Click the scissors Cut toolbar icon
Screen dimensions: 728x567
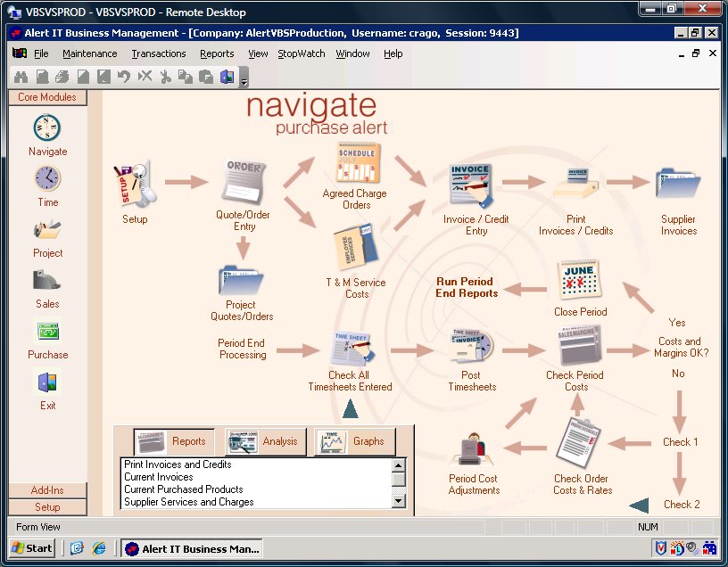165,77
